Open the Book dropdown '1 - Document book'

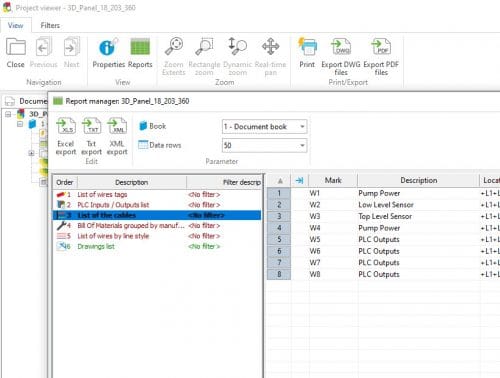coord(264,127)
